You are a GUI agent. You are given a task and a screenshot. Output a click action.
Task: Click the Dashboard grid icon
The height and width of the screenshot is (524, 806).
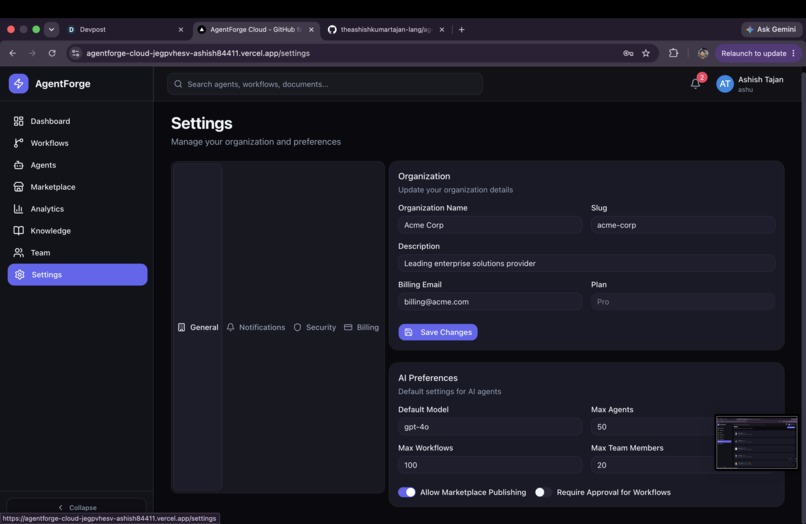[x=19, y=121]
